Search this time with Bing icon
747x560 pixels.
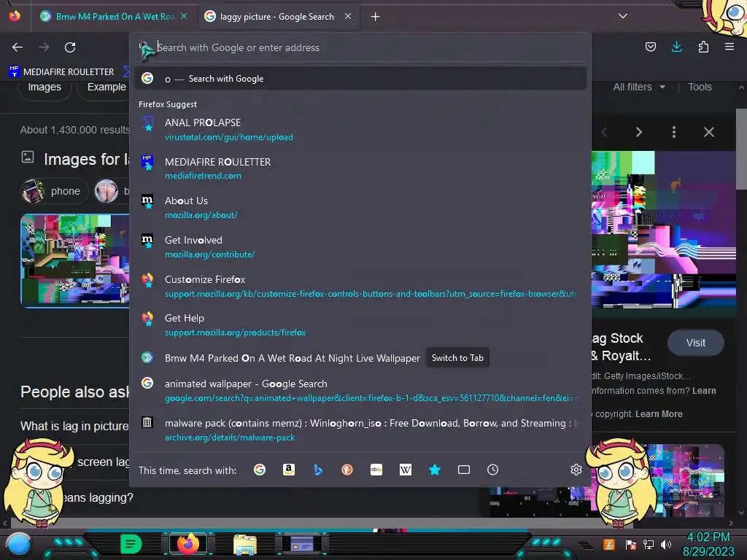[x=318, y=470]
